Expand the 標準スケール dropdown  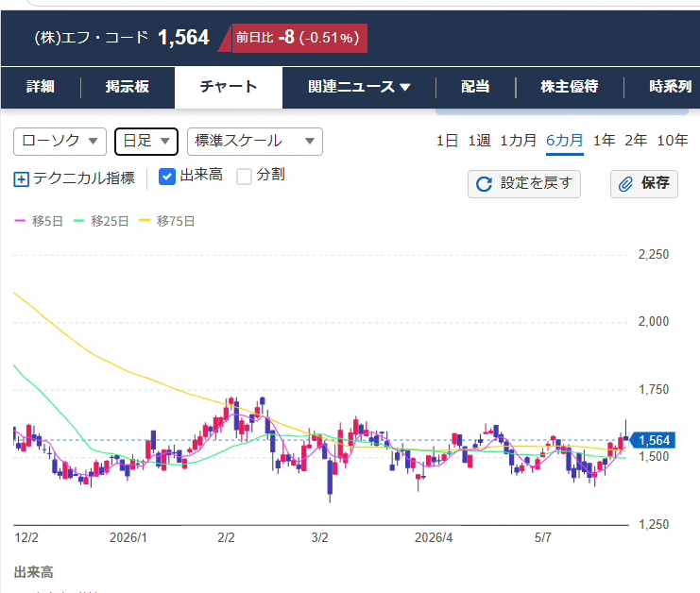255,142
